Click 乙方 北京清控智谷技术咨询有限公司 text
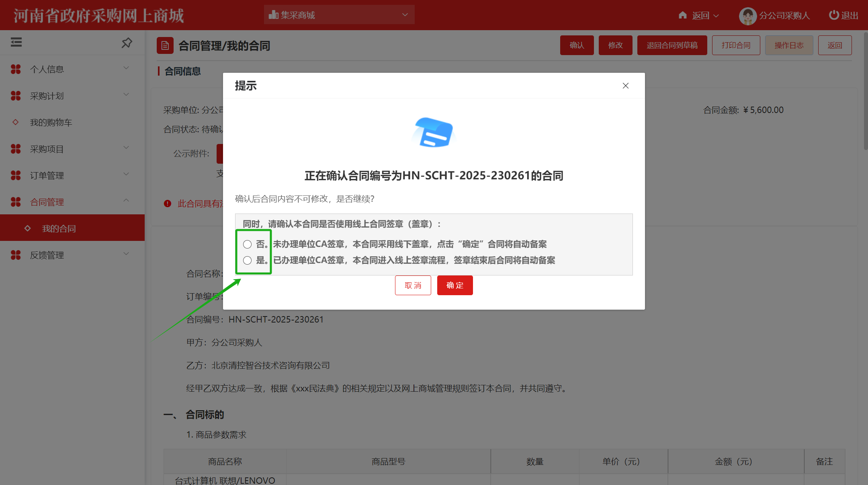868x485 pixels. [x=258, y=365]
